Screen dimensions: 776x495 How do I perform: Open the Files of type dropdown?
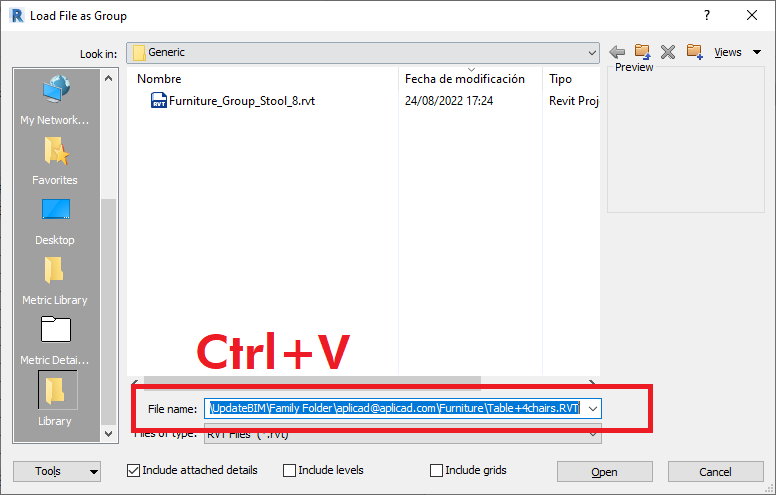(592, 435)
